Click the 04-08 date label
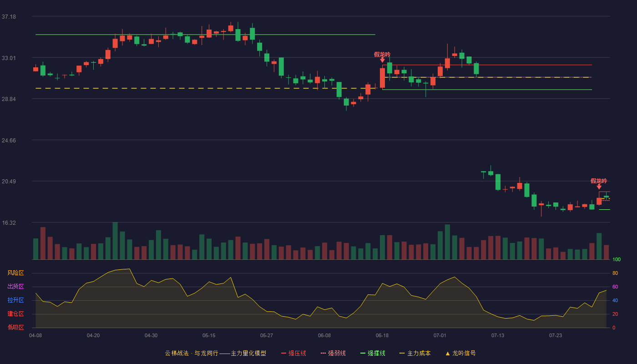This screenshot has height=364, width=637. click(35, 335)
